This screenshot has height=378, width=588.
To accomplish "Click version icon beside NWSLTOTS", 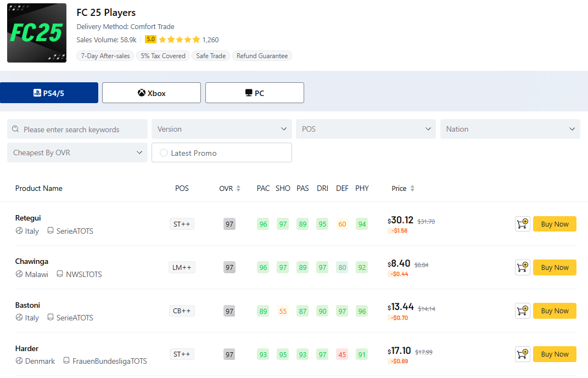I will pyautogui.click(x=60, y=274).
